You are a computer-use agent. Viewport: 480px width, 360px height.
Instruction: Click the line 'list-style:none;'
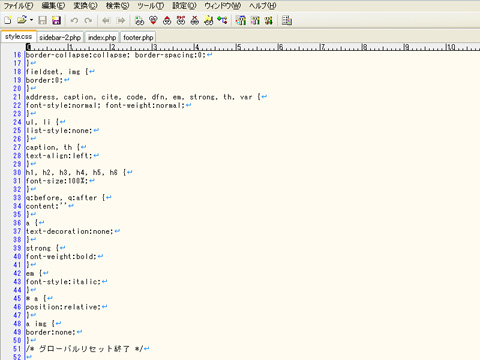(59, 130)
